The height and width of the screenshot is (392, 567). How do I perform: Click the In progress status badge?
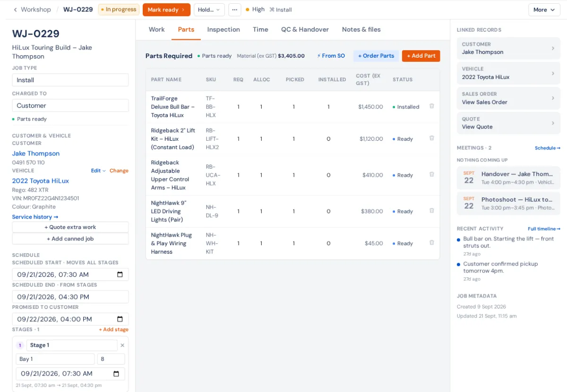[119, 9]
